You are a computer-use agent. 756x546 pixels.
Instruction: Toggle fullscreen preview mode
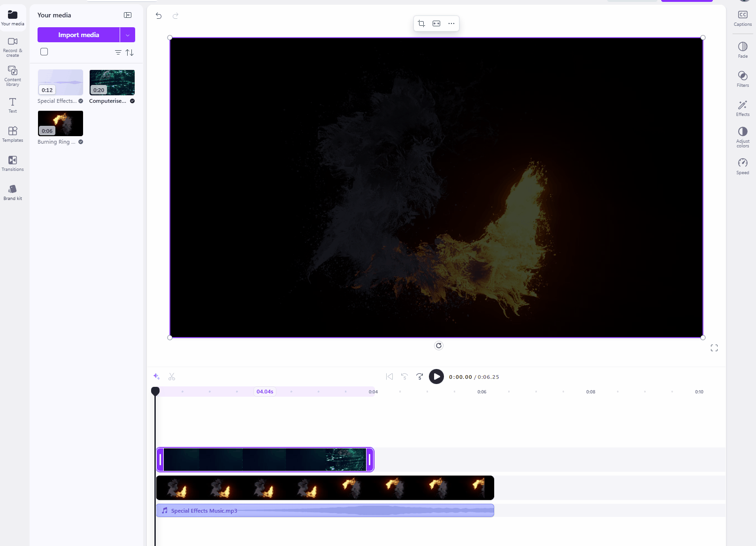tap(714, 348)
